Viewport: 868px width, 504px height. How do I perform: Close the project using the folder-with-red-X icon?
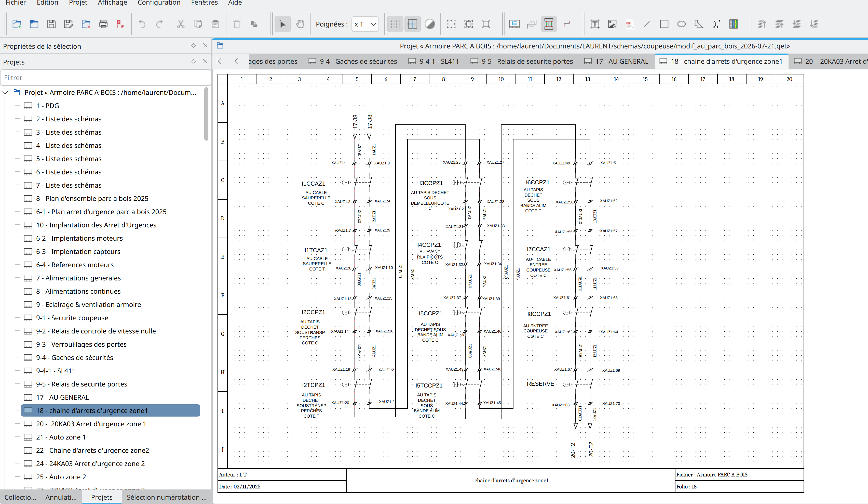86,24
